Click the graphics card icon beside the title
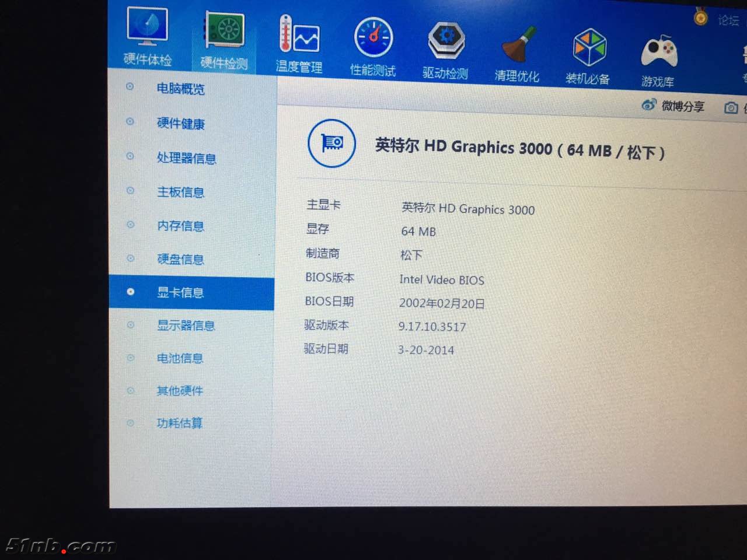This screenshot has width=747, height=560. (331, 143)
